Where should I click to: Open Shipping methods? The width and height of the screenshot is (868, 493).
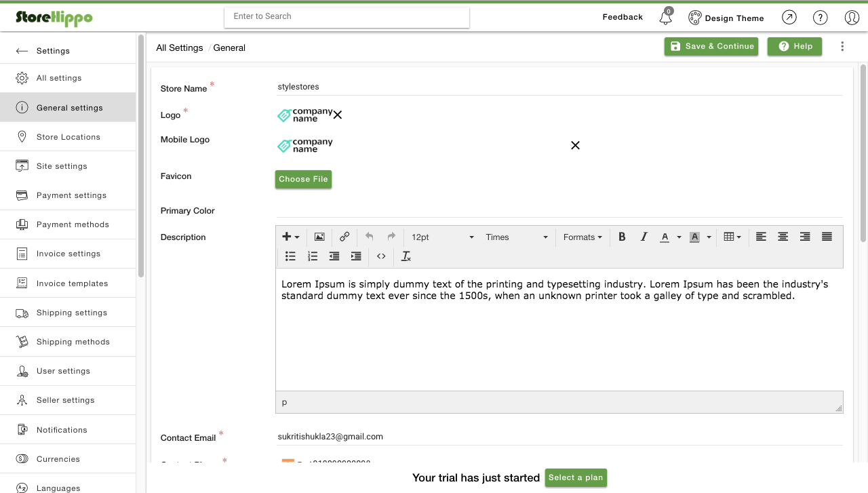(68, 341)
